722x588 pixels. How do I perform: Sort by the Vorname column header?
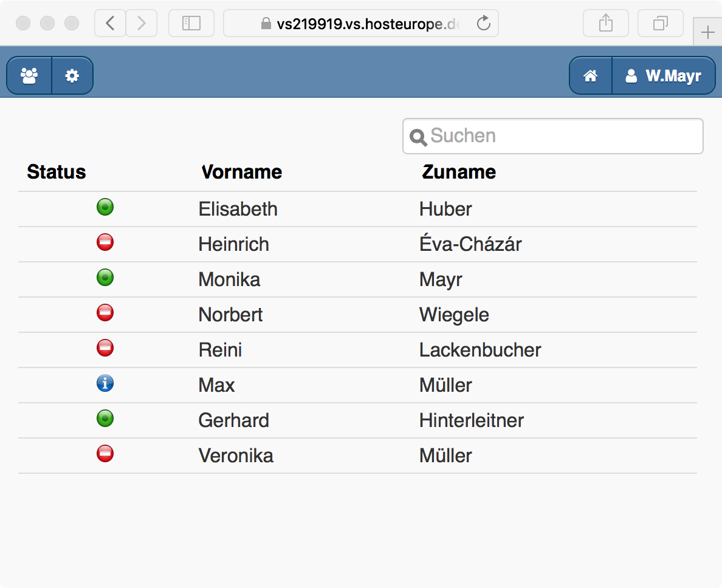pos(242,173)
